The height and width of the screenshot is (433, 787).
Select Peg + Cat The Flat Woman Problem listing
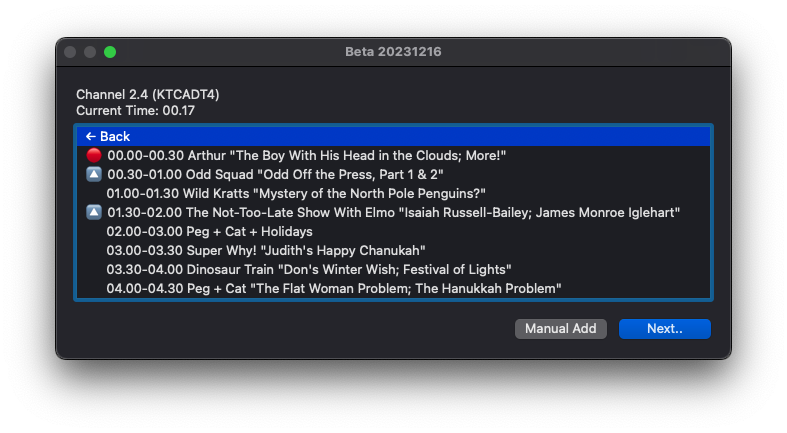pyautogui.click(x=394, y=288)
